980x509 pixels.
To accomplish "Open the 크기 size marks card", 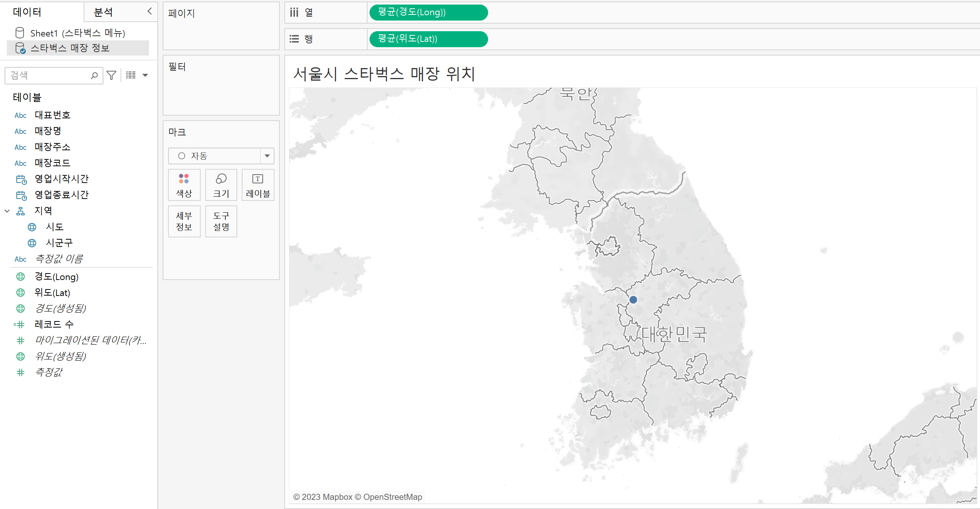I will pyautogui.click(x=221, y=185).
